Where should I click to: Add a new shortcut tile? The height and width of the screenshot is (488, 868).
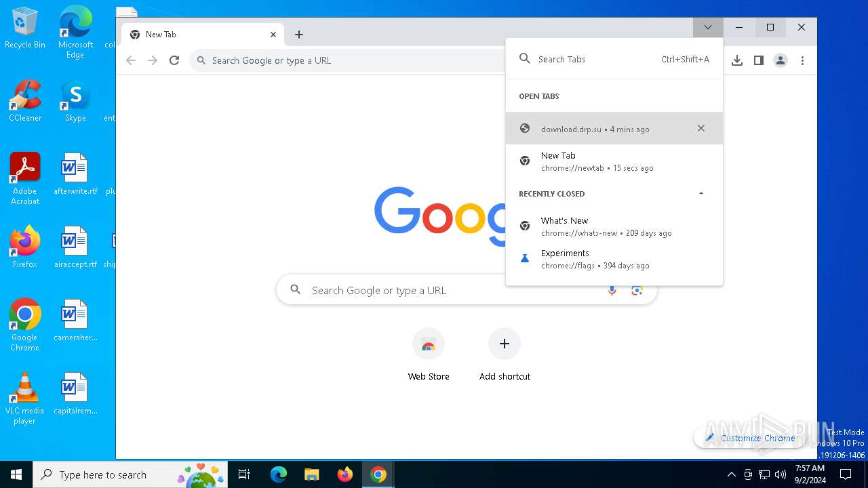coord(505,354)
